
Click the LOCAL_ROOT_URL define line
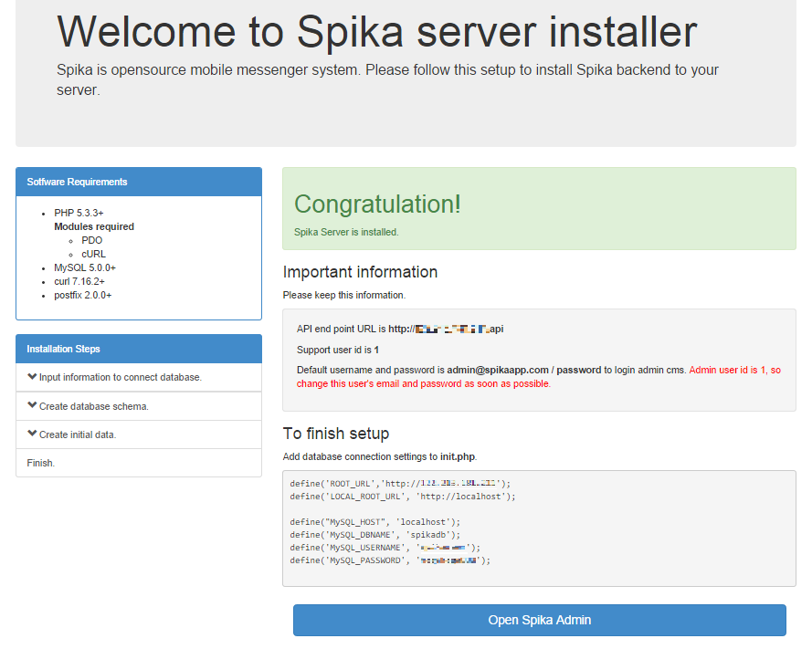[403, 497]
